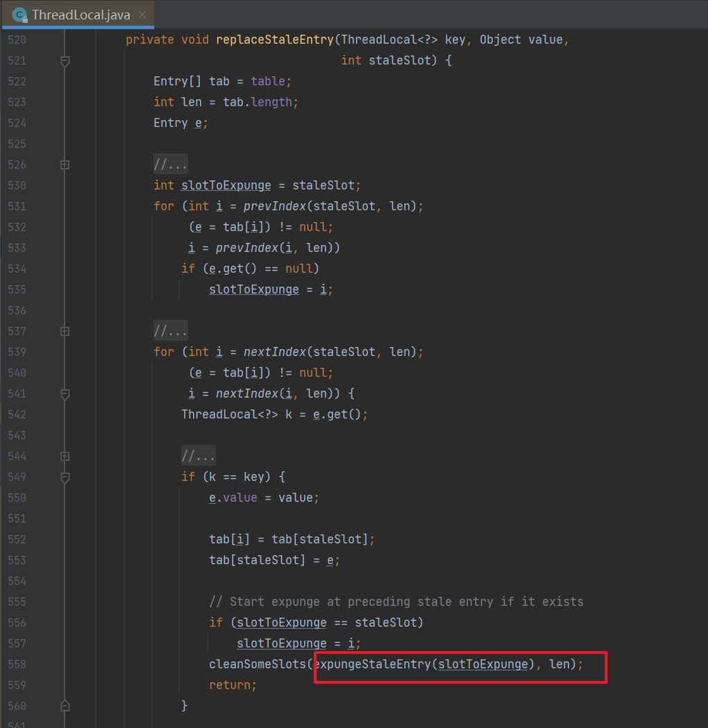Click the Java class icon on ThreadLocal.java tab
708x728 pixels.
coord(20,15)
